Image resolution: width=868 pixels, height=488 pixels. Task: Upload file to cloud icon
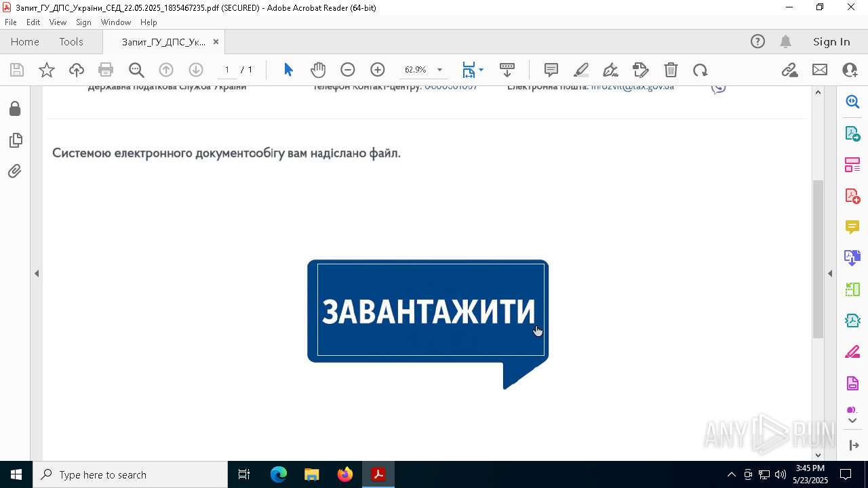click(x=77, y=70)
